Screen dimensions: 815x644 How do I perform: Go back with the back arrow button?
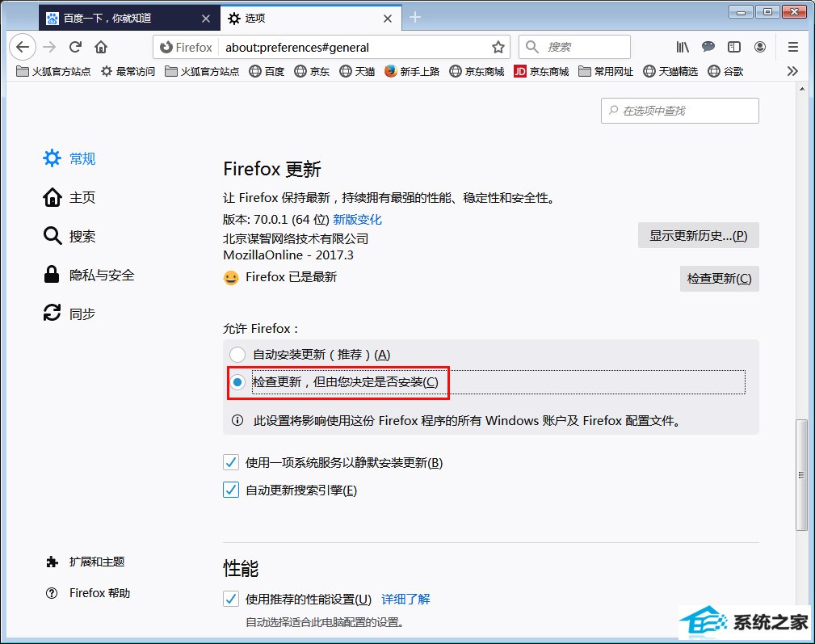tap(23, 48)
